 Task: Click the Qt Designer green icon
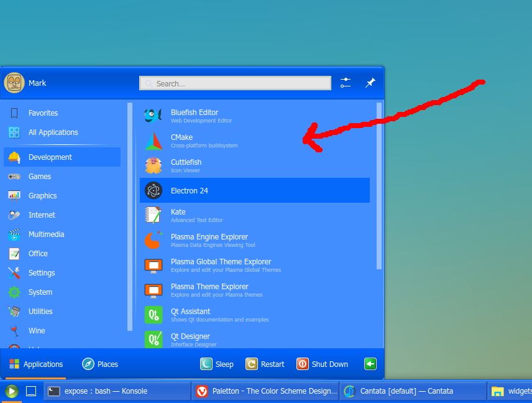tap(154, 339)
